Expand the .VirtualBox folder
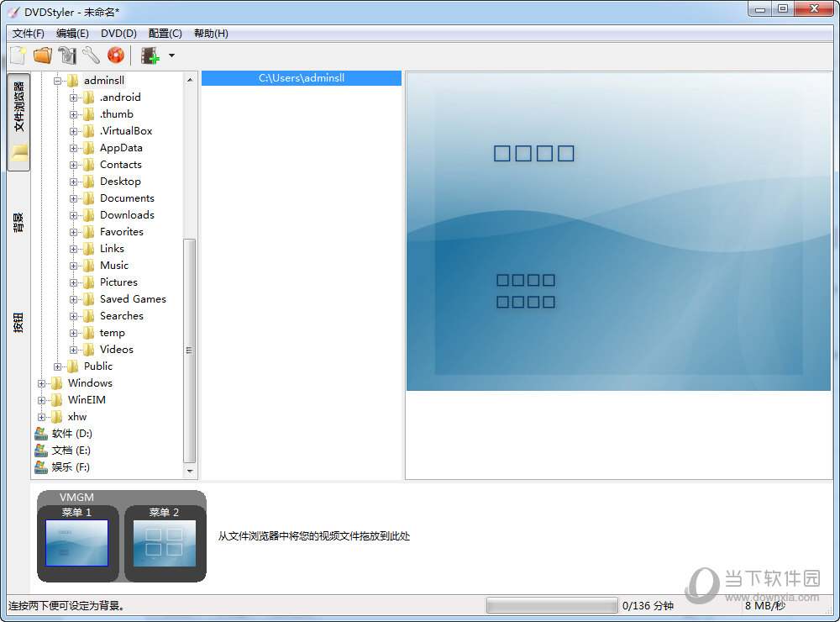Image resolution: width=840 pixels, height=622 pixels. 73,131
